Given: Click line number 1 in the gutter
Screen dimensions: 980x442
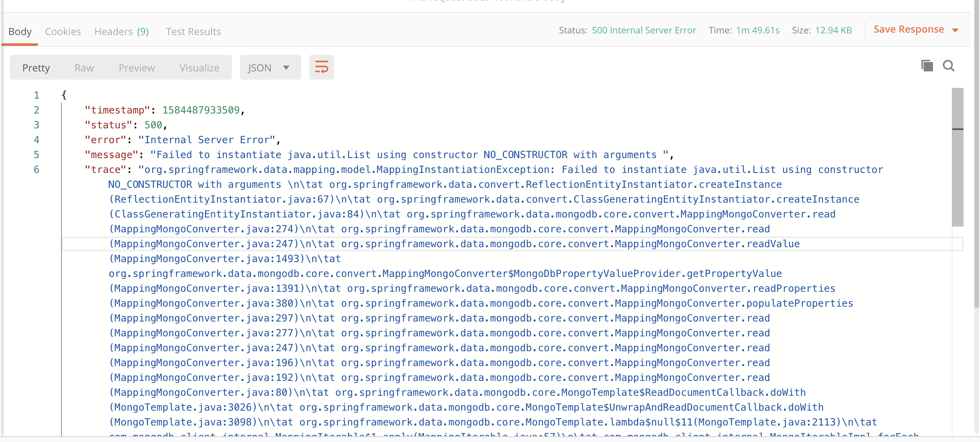Looking at the screenshot, I should point(36,95).
